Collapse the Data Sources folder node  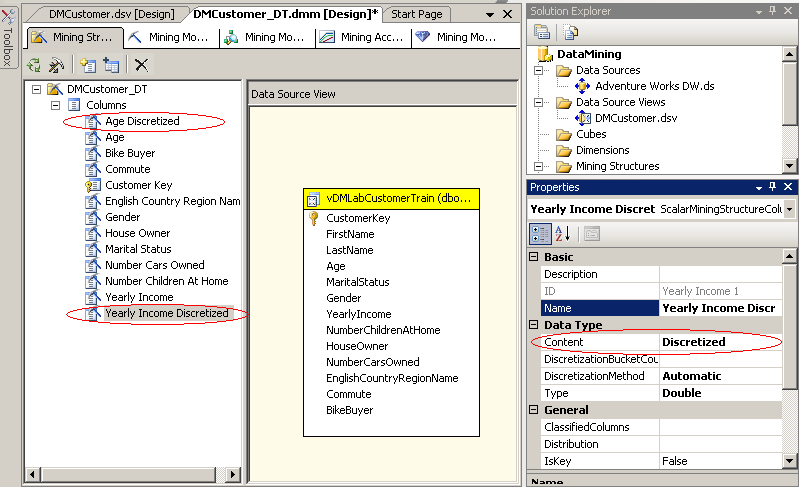point(538,70)
